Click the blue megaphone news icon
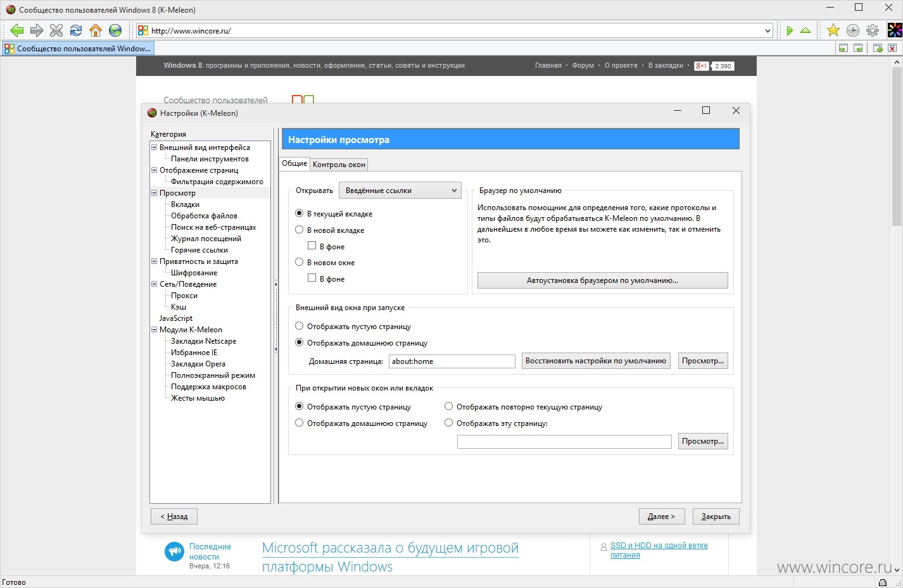 [x=174, y=552]
